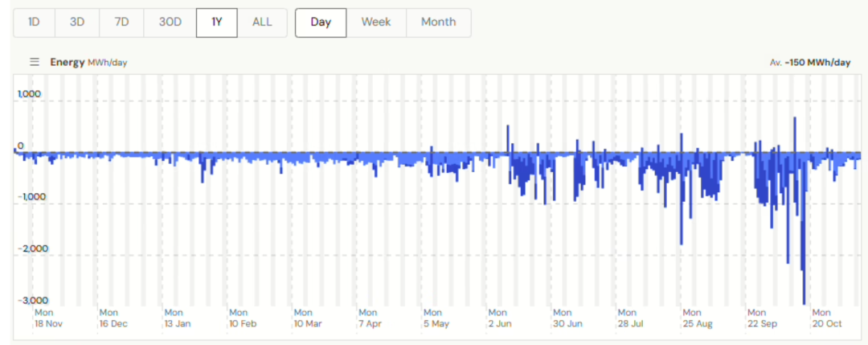
Task: Click the deepest bar near -3,000
Action: pyautogui.click(x=804, y=273)
